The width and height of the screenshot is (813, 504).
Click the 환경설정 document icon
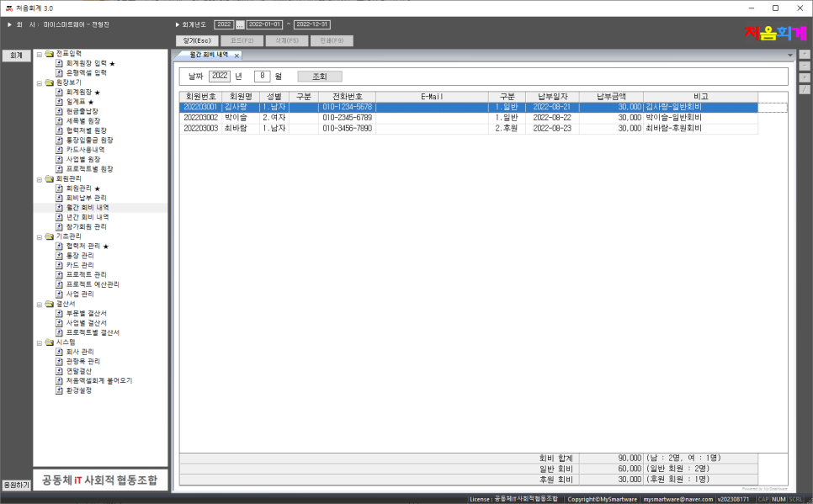click(59, 390)
